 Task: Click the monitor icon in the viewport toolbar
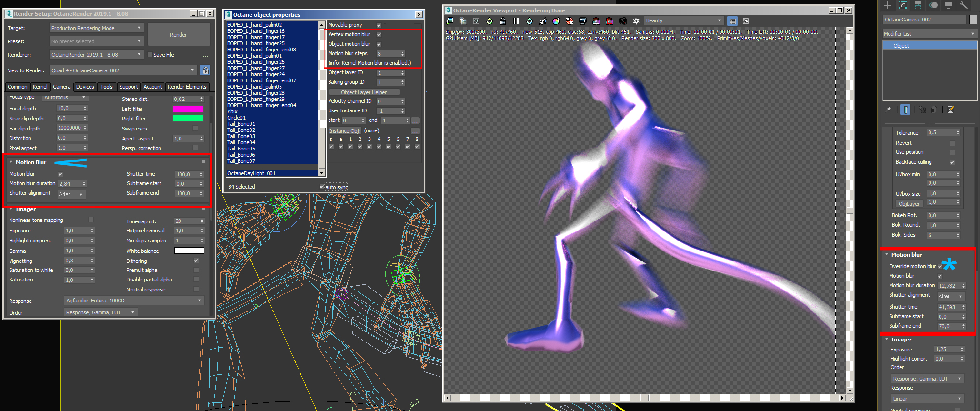tap(582, 21)
